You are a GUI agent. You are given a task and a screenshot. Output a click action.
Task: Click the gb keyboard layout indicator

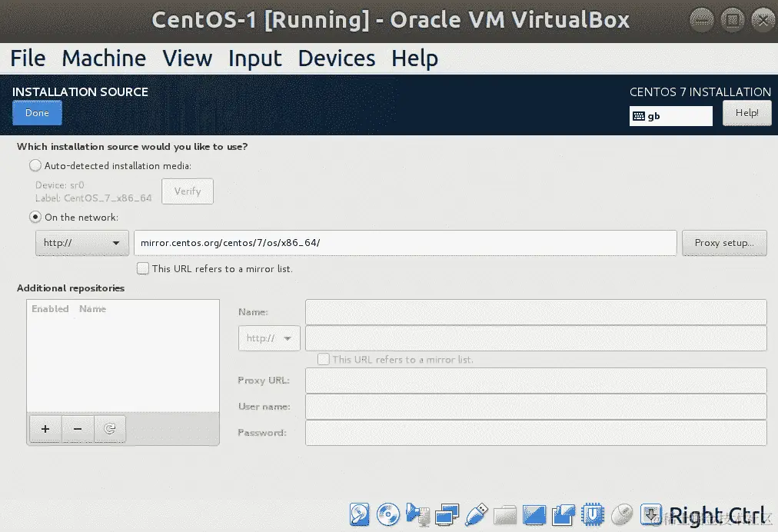(x=671, y=116)
